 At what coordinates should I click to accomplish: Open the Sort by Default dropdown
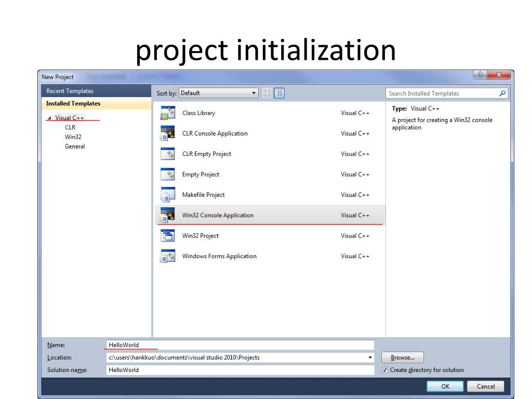[219, 93]
